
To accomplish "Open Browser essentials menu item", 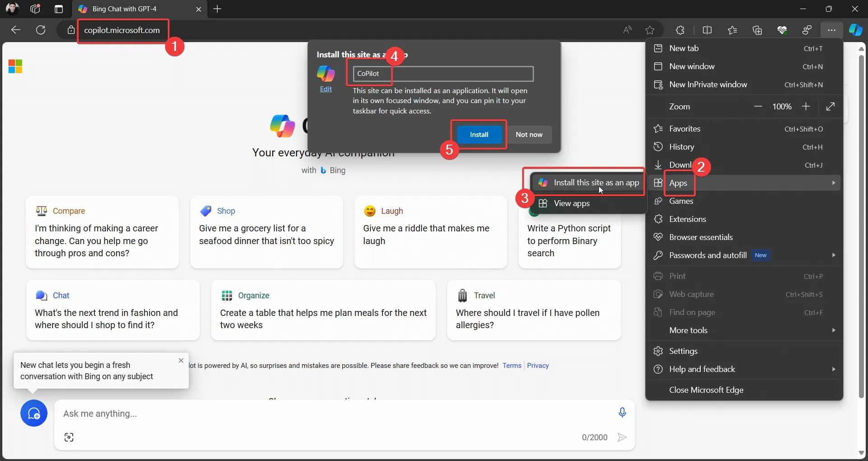I will click(x=744, y=237).
